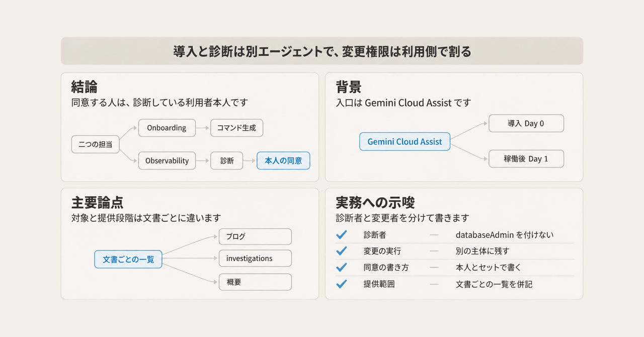The height and width of the screenshot is (337, 644).
Task: Click the 診断 box in the 結論 diagram
Action: (x=227, y=161)
